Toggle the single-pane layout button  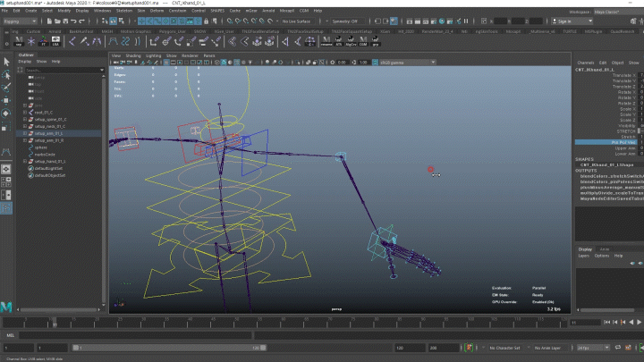pos(6,169)
